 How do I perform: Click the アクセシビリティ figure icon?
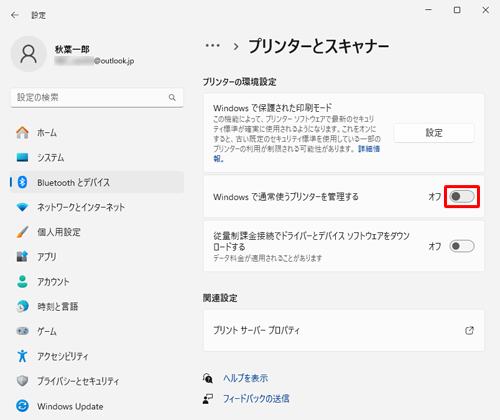pos(22,356)
